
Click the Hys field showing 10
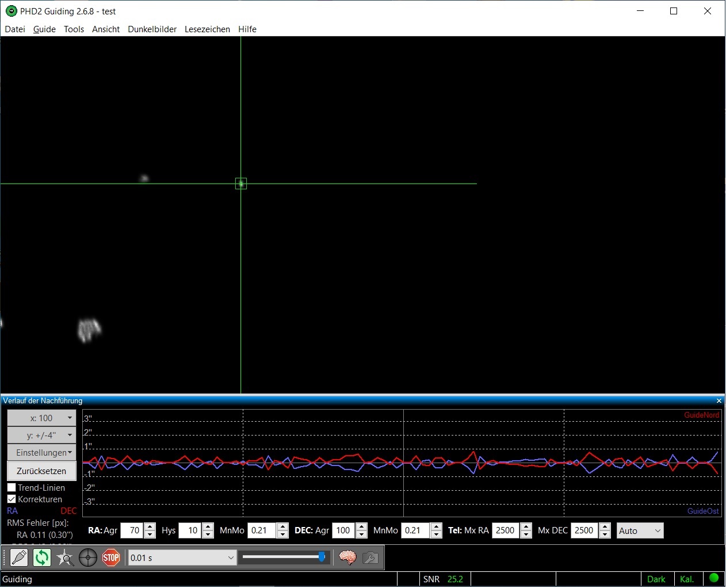191,530
